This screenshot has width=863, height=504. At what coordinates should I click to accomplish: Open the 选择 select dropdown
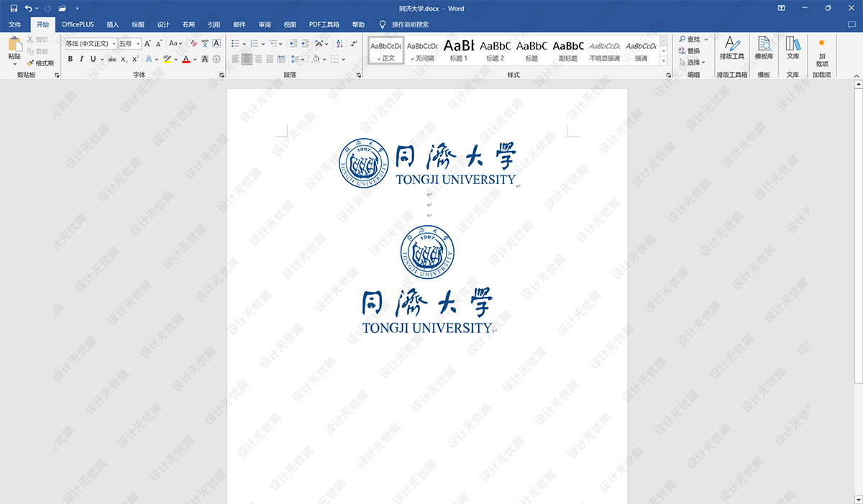click(693, 63)
